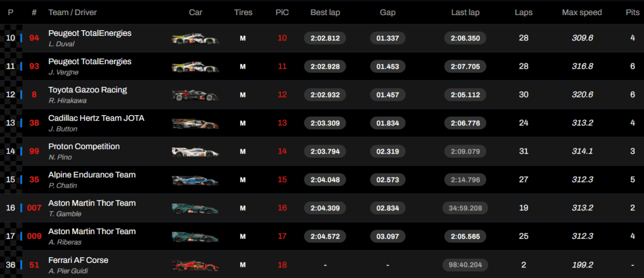Sort table by Best lap column header
This screenshot has width=644, height=278.
tap(325, 13)
